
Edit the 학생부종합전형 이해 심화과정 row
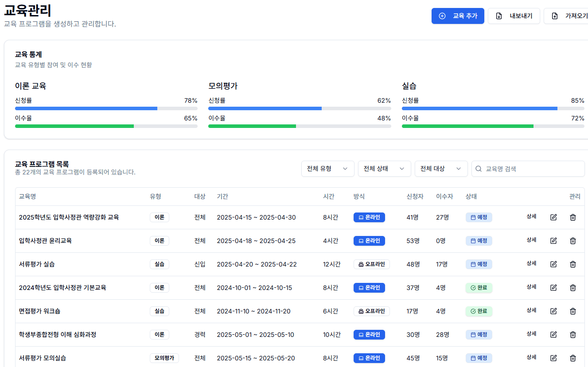[553, 335]
